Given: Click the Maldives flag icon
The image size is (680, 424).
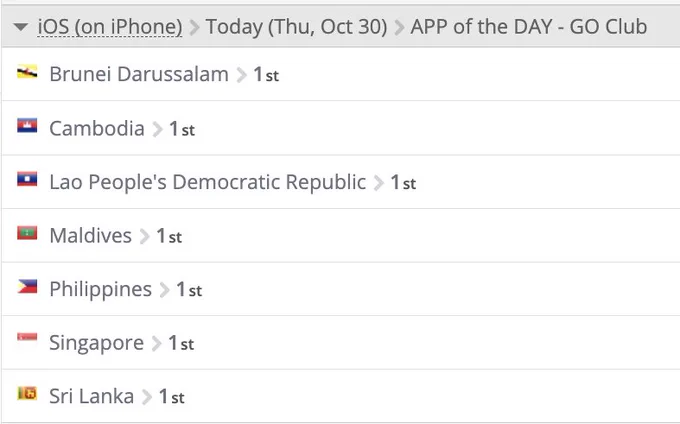Looking at the screenshot, I should (27, 233).
